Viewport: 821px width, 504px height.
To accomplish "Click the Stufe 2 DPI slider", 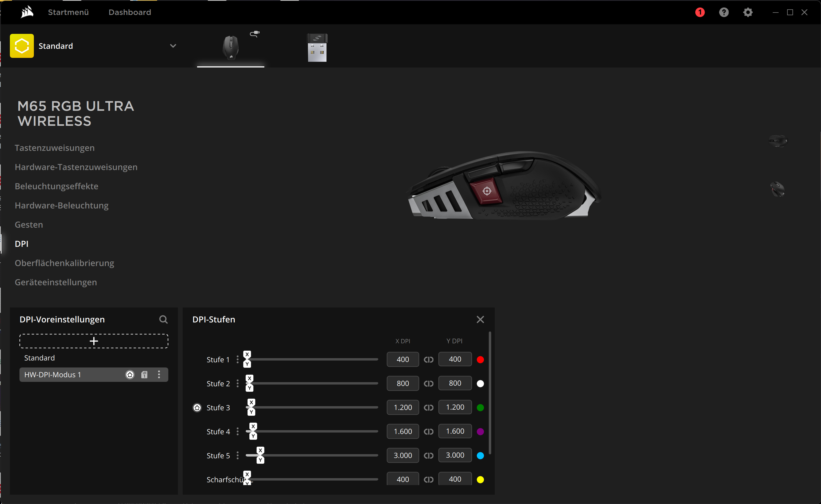I will tap(312, 383).
